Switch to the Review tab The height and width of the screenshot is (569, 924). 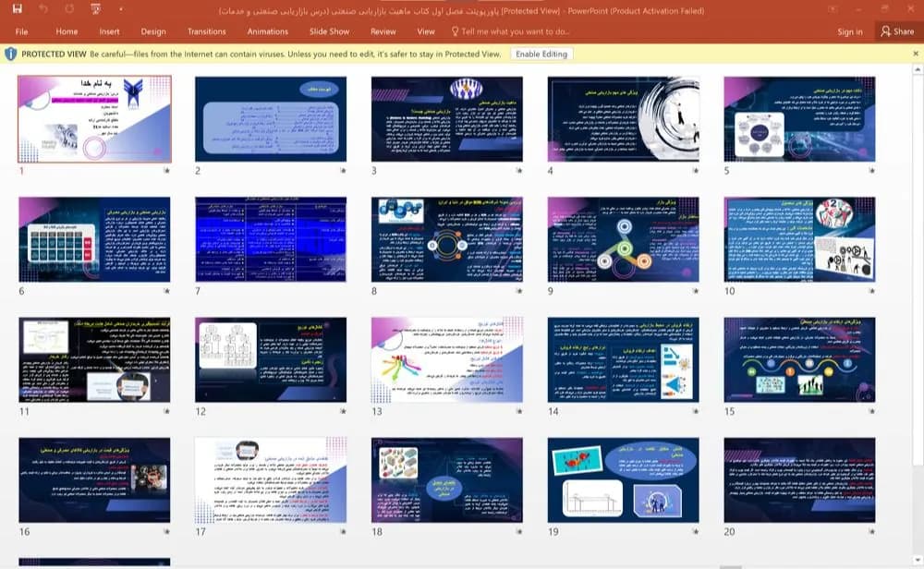click(383, 31)
